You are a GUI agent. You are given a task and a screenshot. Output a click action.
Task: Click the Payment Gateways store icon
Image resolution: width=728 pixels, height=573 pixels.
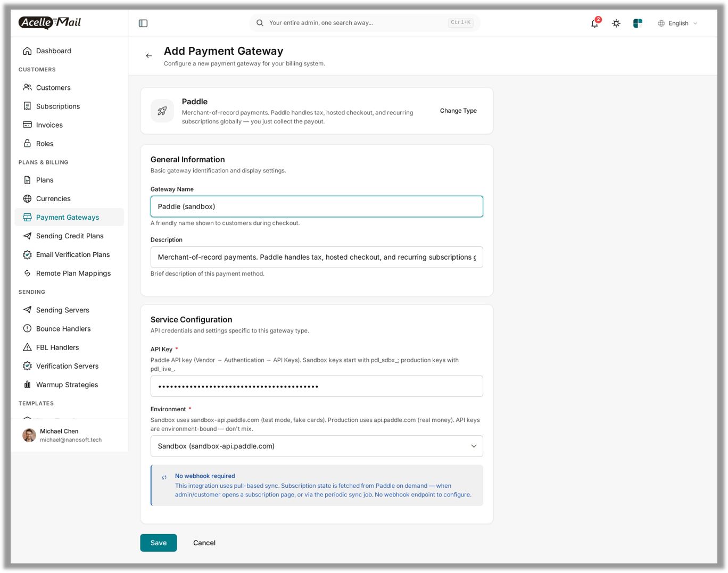tap(27, 217)
